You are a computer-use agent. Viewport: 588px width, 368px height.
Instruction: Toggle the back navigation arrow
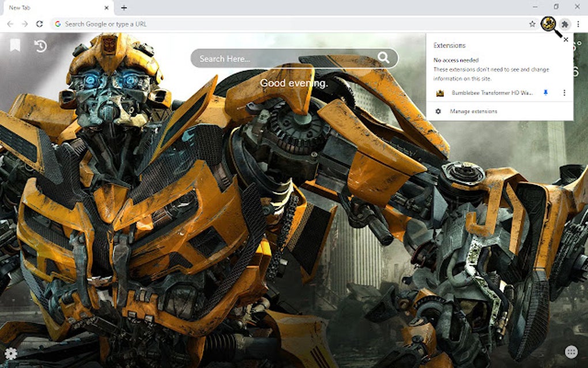click(x=9, y=24)
